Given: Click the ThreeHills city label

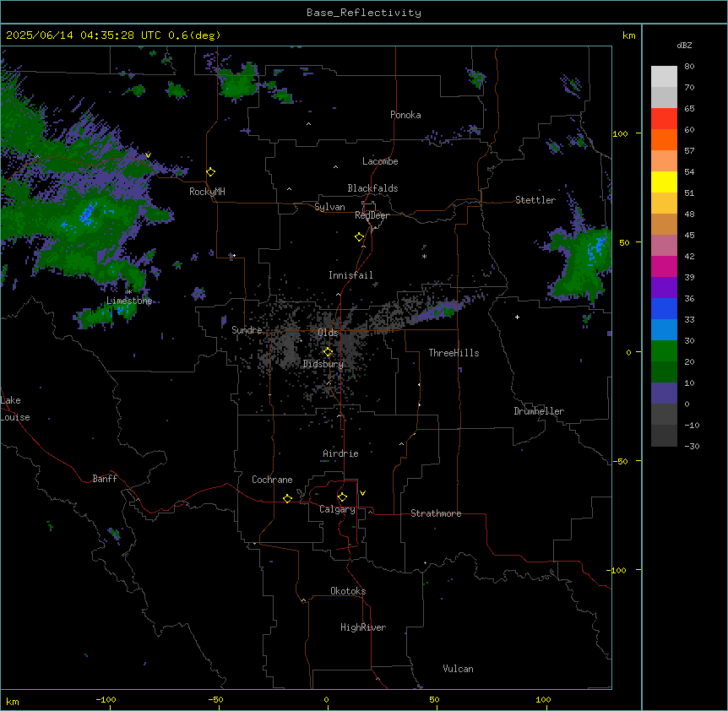Looking at the screenshot, I should click(454, 353).
